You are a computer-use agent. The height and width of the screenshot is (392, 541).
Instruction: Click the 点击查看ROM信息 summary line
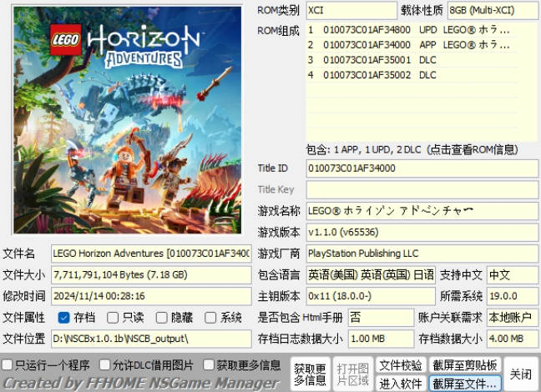pyautogui.click(x=412, y=149)
